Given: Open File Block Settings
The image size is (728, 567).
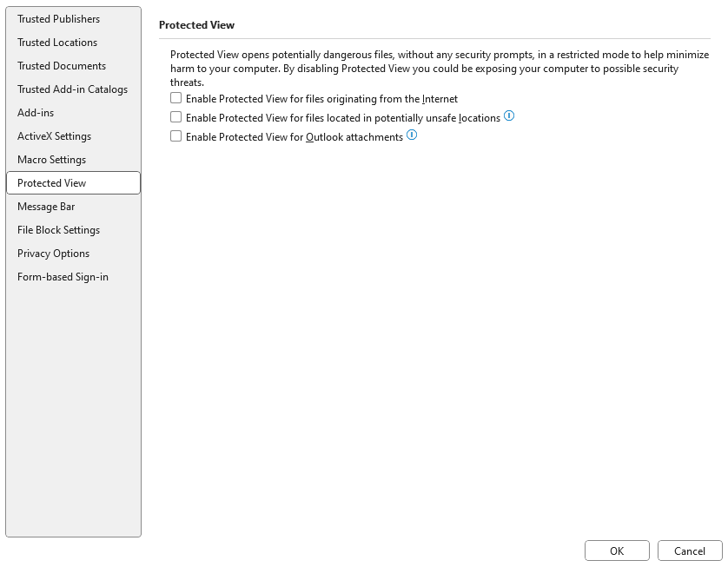Looking at the screenshot, I should pos(58,230).
